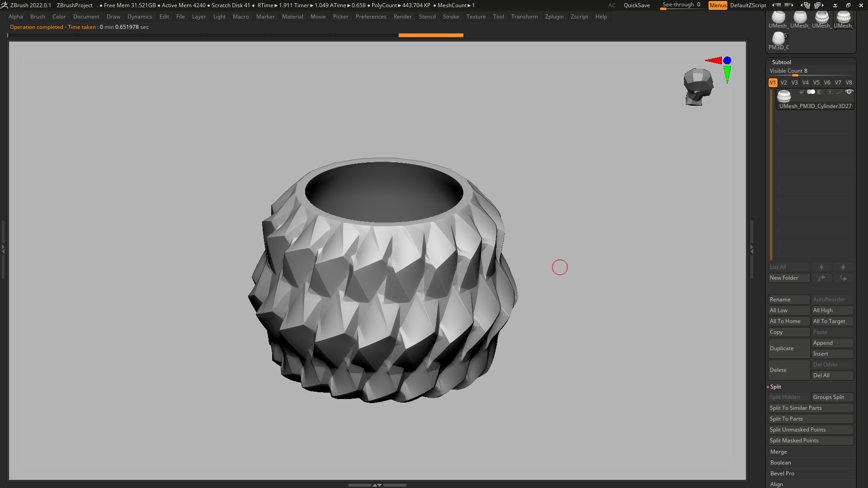Collapse the Subtool panel header
The height and width of the screenshot is (488, 868).
(781, 62)
